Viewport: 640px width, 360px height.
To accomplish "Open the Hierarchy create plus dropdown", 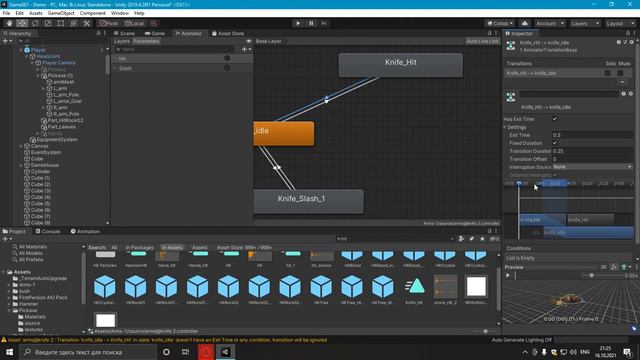I will tap(7, 41).
